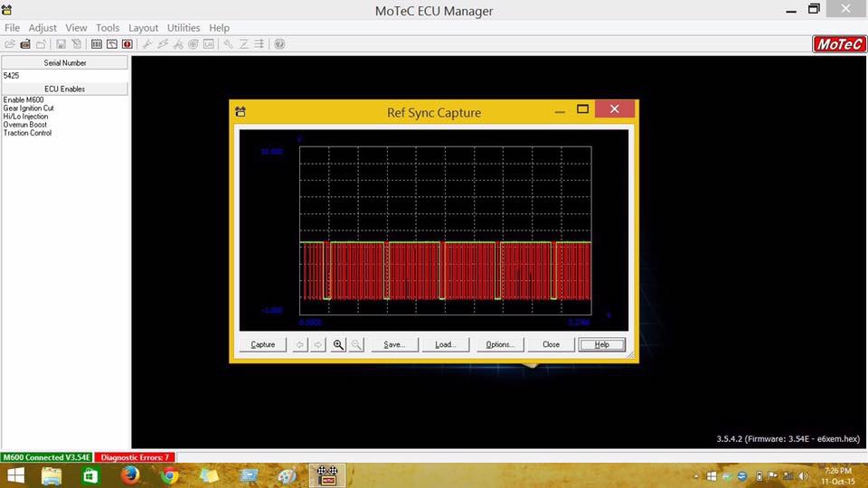Select Overrun Boost entry
The height and width of the screenshot is (488, 868).
pyautogui.click(x=25, y=125)
